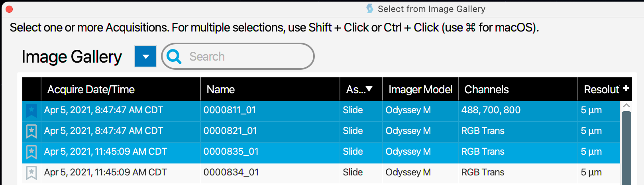Close the Select from Image Gallery window
644x185 pixels.
tap(9, 9)
